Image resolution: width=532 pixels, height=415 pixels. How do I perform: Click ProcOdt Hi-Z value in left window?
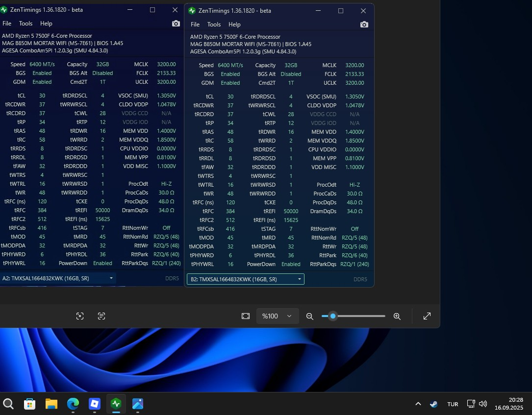166,184
